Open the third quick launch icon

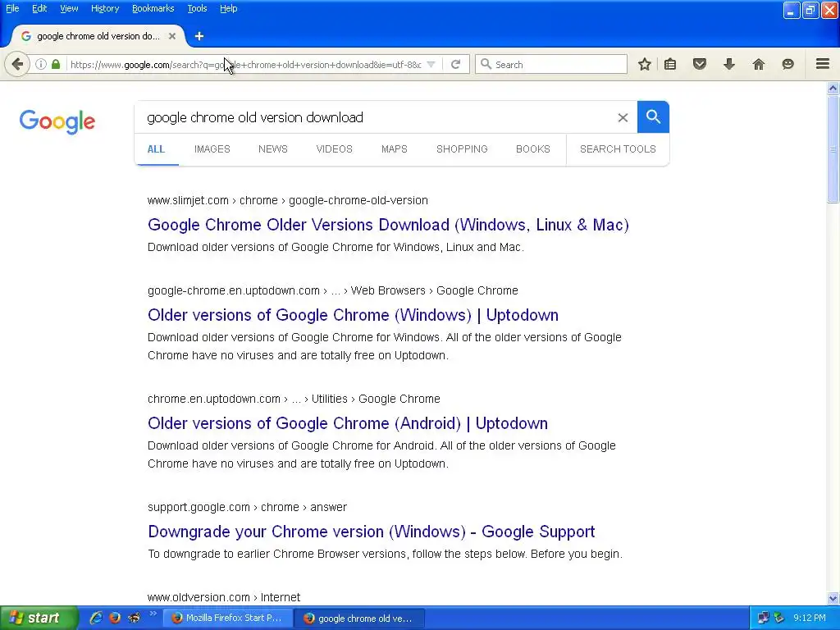(x=134, y=618)
